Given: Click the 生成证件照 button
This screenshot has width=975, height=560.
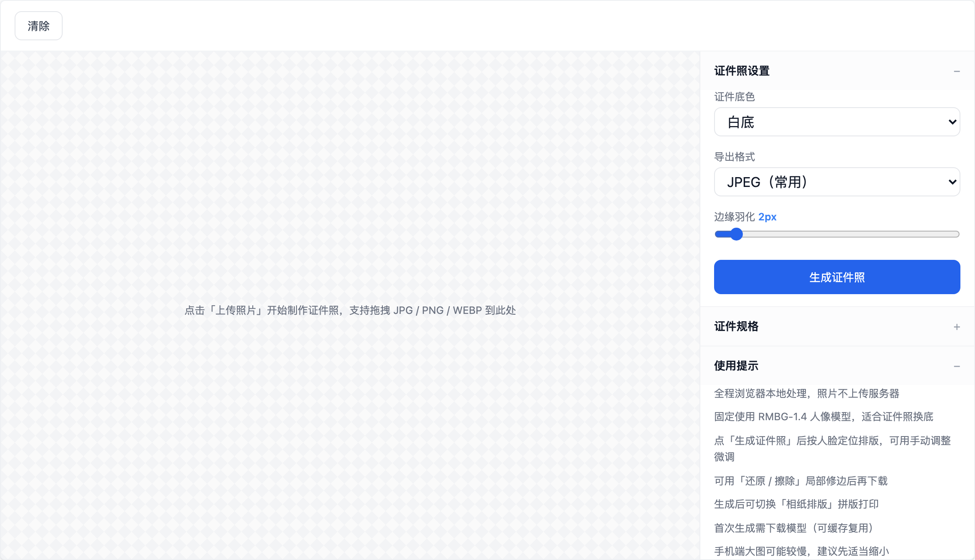Looking at the screenshot, I should pyautogui.click(x=837, y=277).
